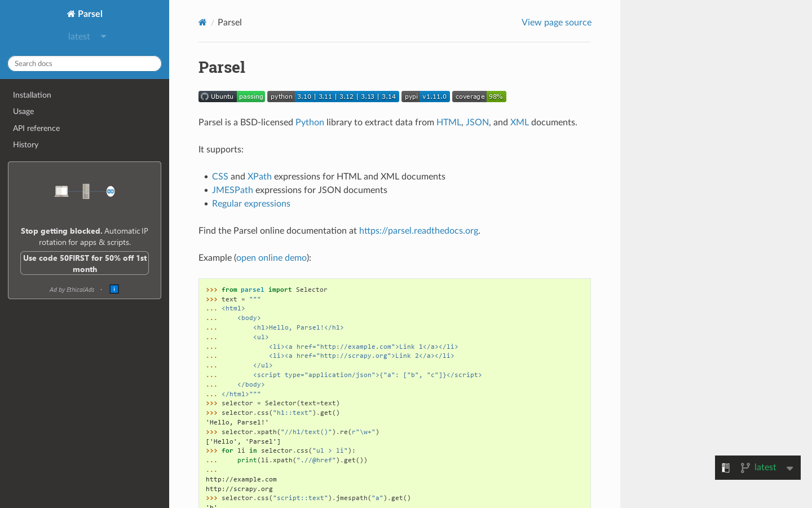Click the book icon in version flyout
Viewport: 812px width, 508px height.
(726, 467)
